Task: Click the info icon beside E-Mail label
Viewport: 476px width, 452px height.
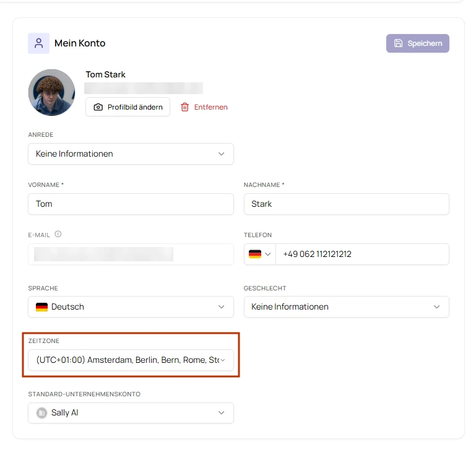Action: pos(58,234)
